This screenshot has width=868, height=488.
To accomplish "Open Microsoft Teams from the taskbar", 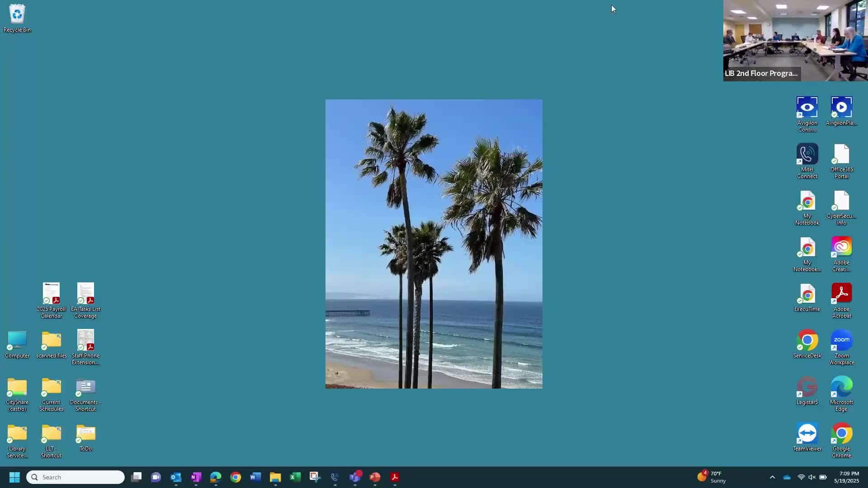I will [x=355, y=477].
